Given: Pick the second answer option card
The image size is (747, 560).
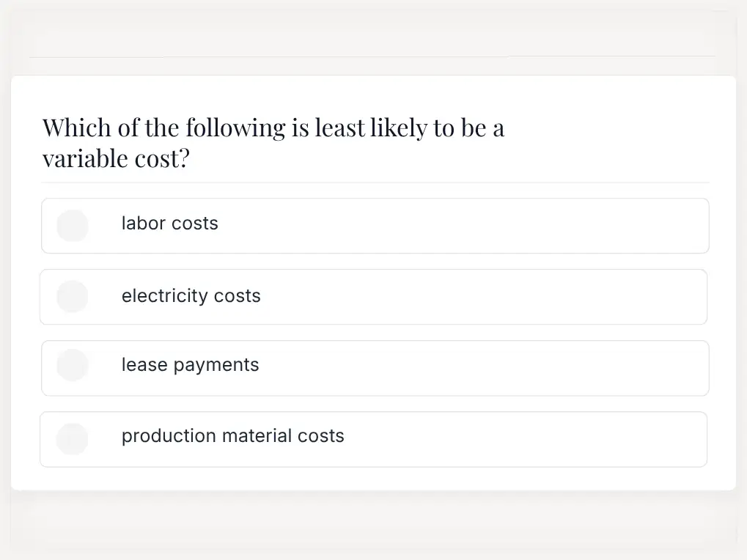Looking at the screenshot, I should coord(374,297).
